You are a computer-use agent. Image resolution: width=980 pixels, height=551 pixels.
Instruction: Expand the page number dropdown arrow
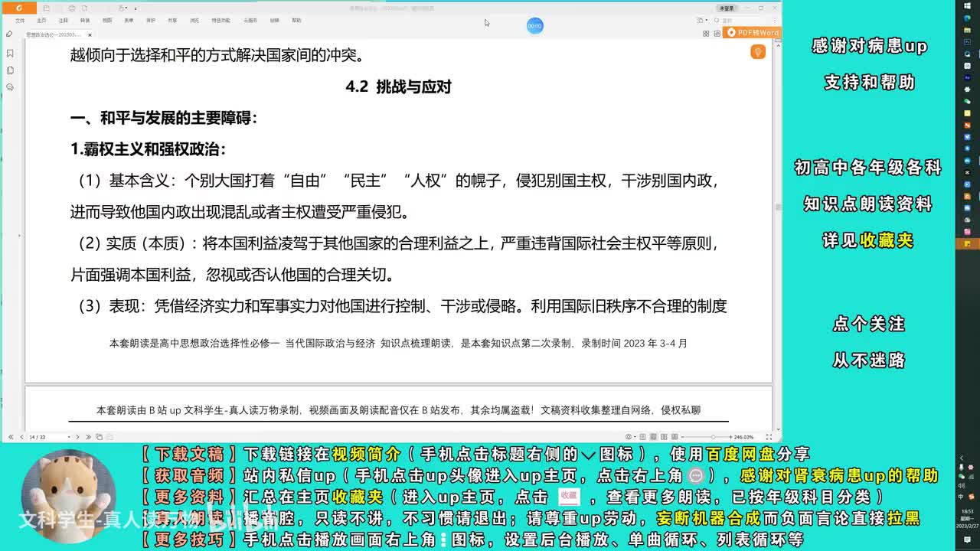(69, 437)
